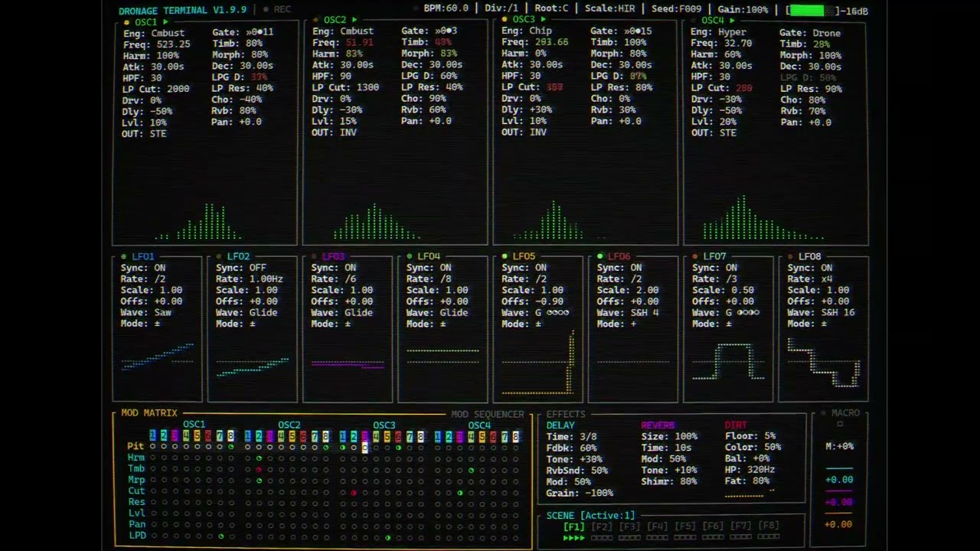Activate scene F2
This screenshot has height=551, width=980.
[602, 527]
